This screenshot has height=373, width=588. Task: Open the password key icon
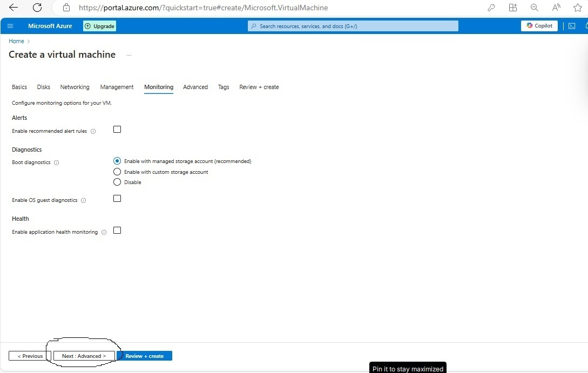click(491, 8)
